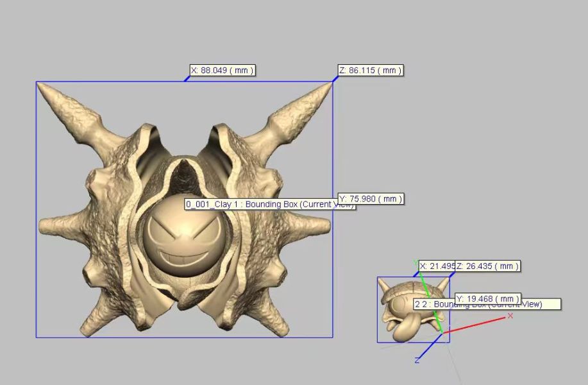Image resolution: width=588 pixels, height=385 pixels.
Task: Click the X: 21.495 mm measurement label
Action: point(436,266)
